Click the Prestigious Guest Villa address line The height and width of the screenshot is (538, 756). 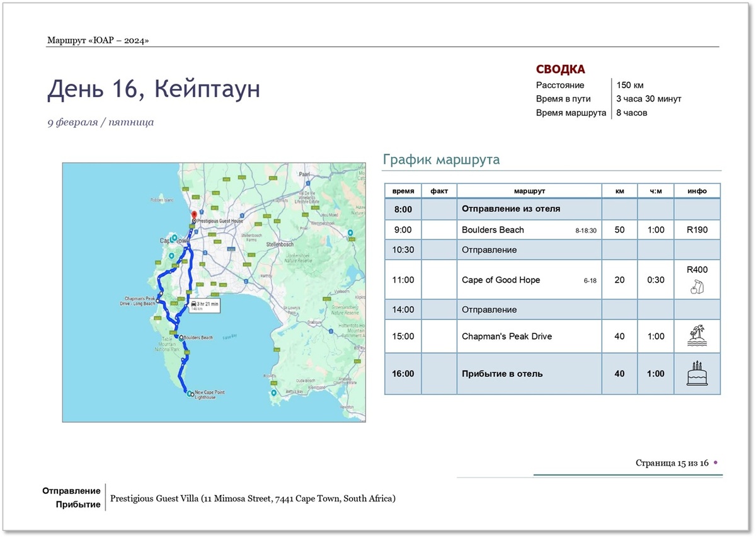(253, 498)
